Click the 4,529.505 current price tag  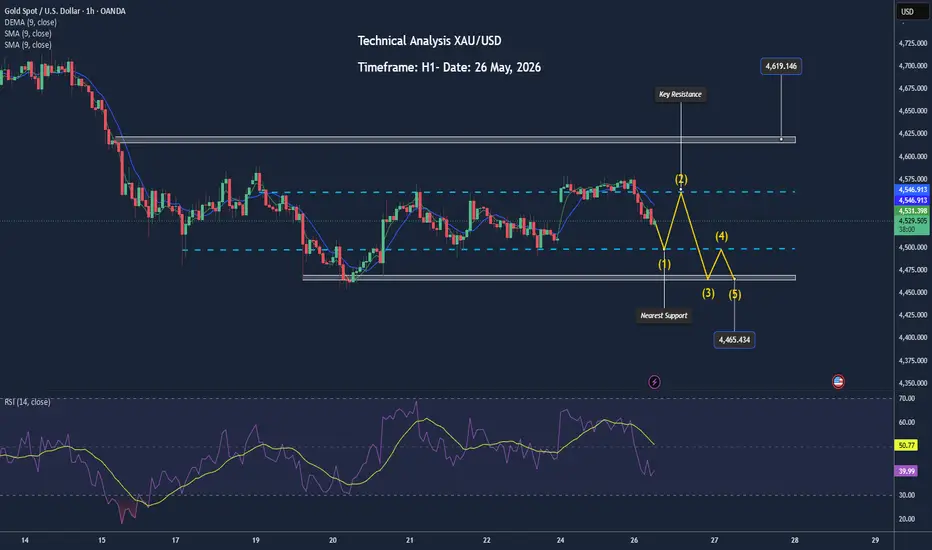coord(912,221)
